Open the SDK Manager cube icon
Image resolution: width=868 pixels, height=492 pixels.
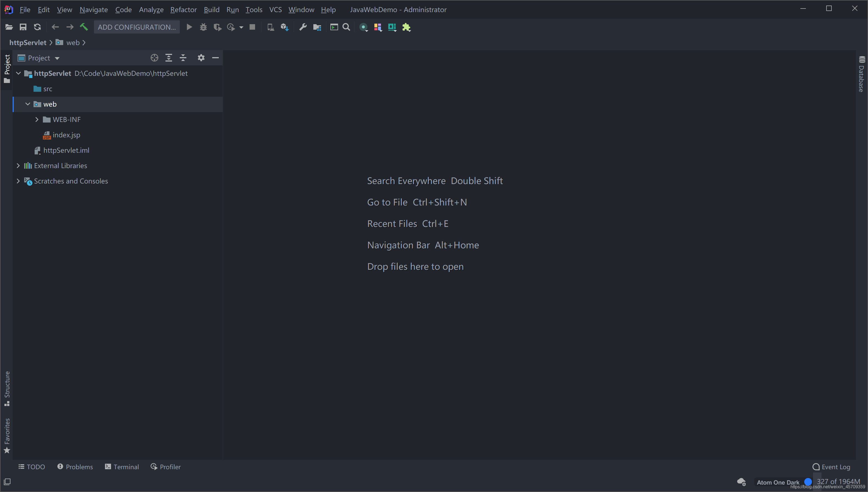[284, 27]
